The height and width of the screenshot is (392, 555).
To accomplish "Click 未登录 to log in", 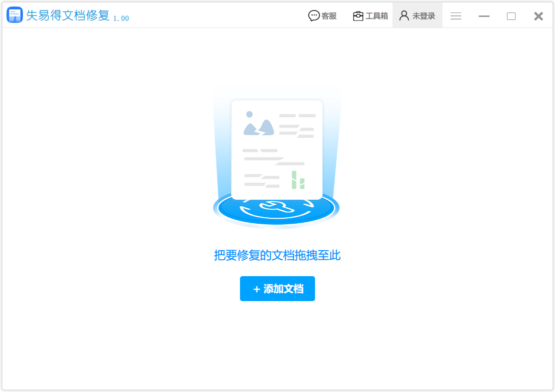I will (x=417, y=15).
